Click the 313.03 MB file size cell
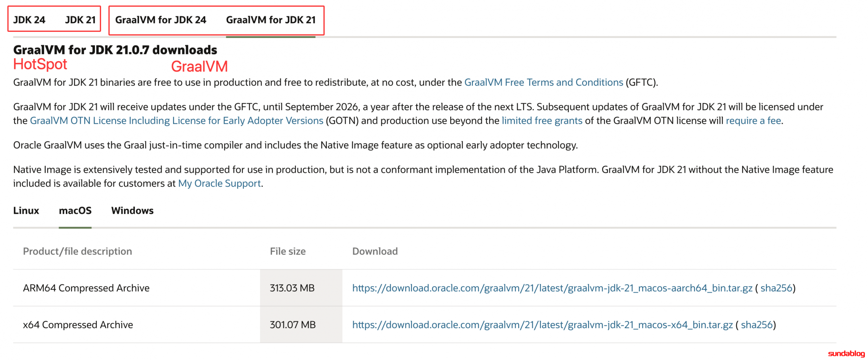868x360 pixels. (301, 288)
